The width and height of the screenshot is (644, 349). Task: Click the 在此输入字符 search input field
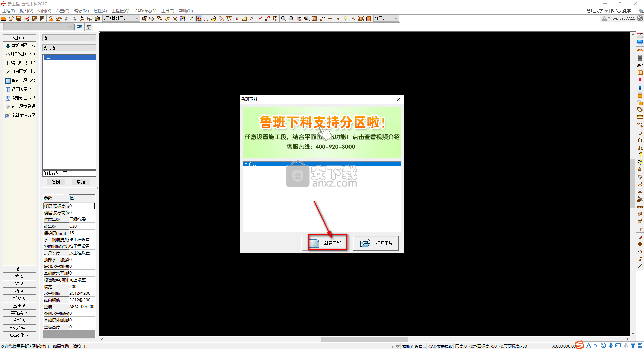[69, 173]
